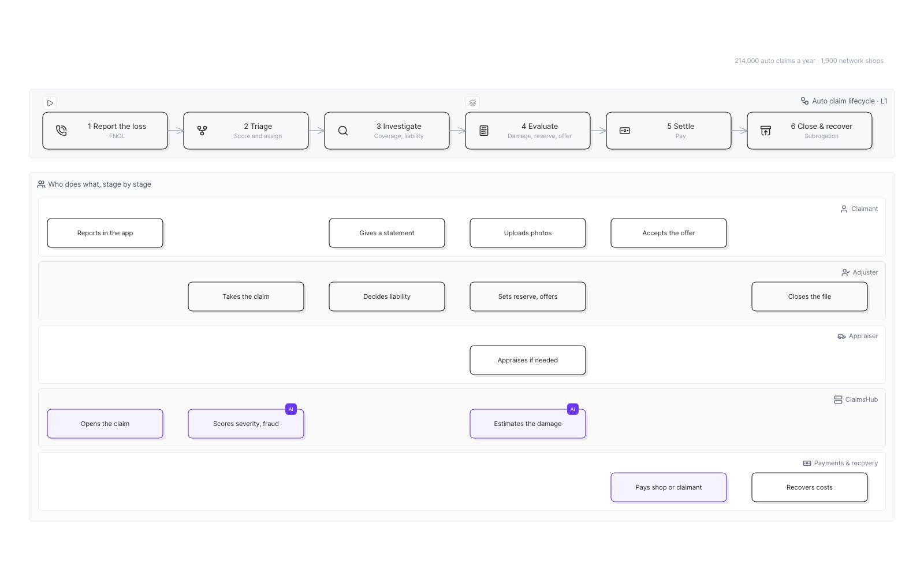Click the magnifier icon in Investigate card
924x578 pixels.
(x=343, y=131)
